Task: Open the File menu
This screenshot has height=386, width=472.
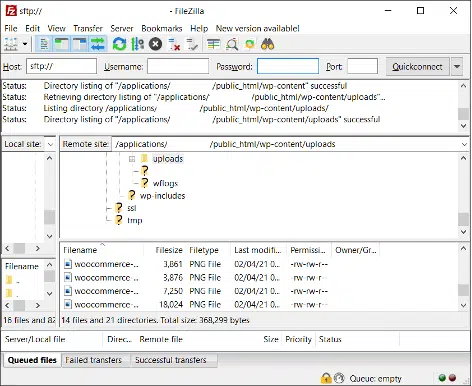Action: [x=11, y=29]
